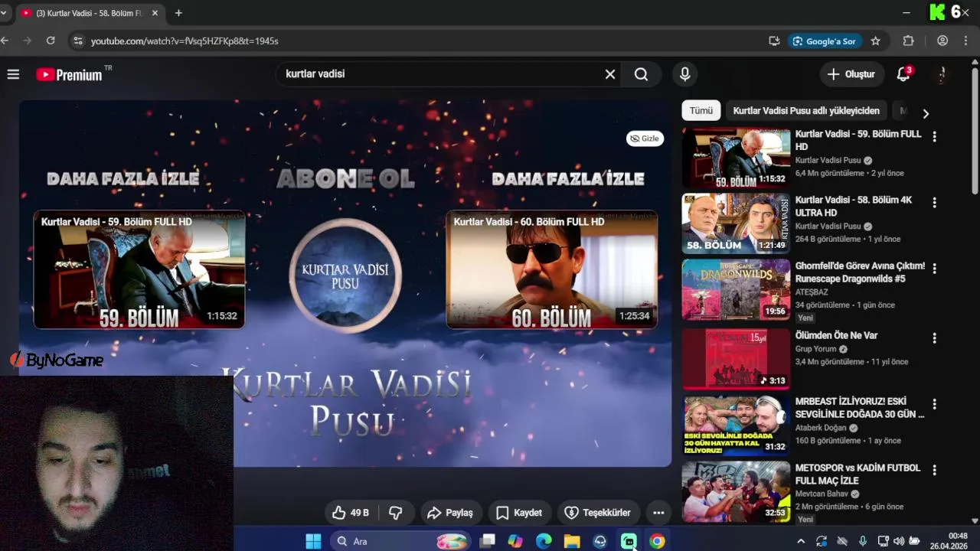The width and height of the screenshot is (980, 551).
Task: Go back in browser history
Action: click(x=5, y=41)
